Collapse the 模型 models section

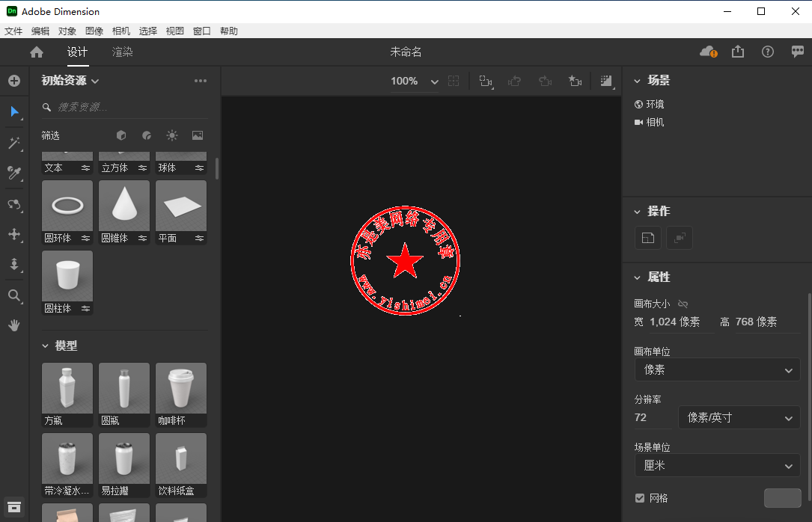[45, 346]
